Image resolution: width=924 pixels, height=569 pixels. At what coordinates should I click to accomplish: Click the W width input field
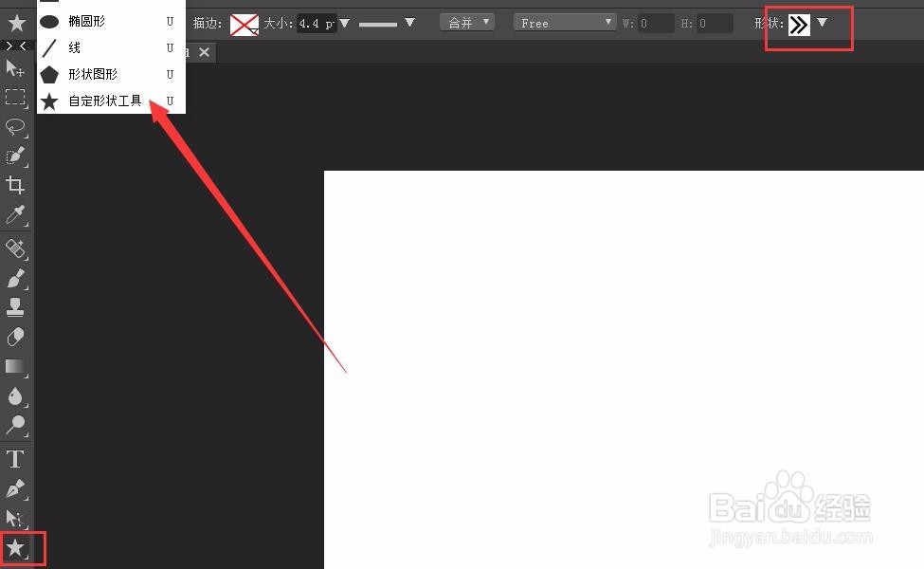(655, 24)
